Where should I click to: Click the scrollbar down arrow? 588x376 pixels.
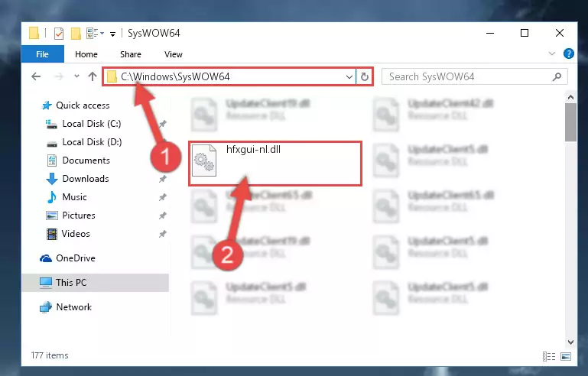coord(570,342)
